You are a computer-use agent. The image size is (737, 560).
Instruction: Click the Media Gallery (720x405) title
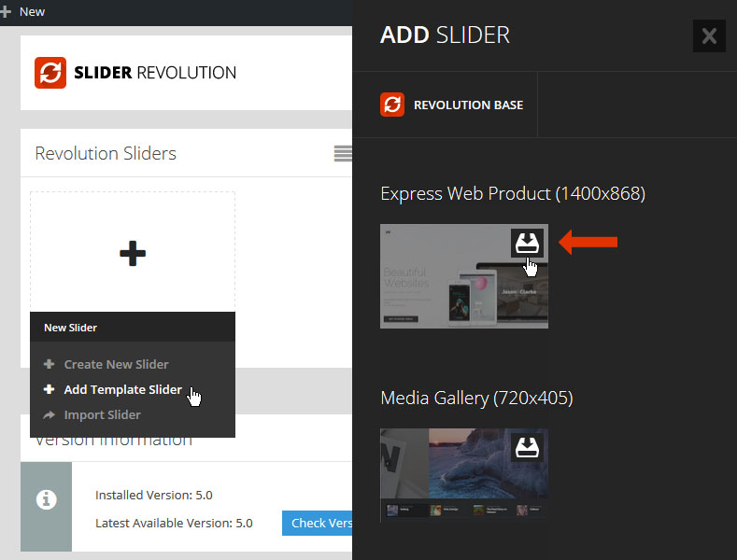pyautogui.click(x=476, y=398)
